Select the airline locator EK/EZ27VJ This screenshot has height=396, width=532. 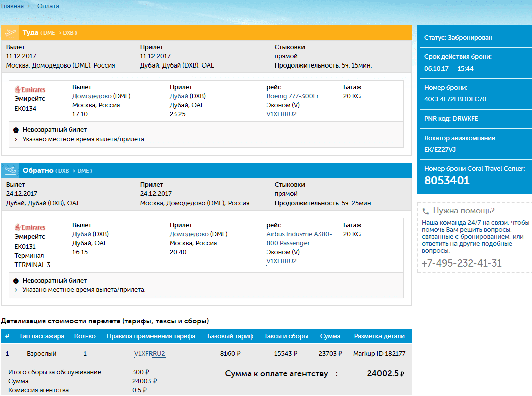click(440, 150)
